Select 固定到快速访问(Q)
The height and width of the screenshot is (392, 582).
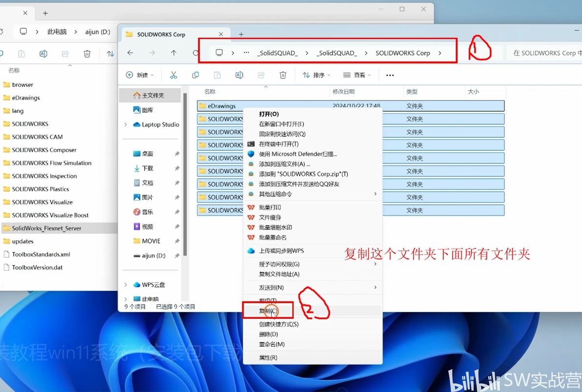pos(312,134)
